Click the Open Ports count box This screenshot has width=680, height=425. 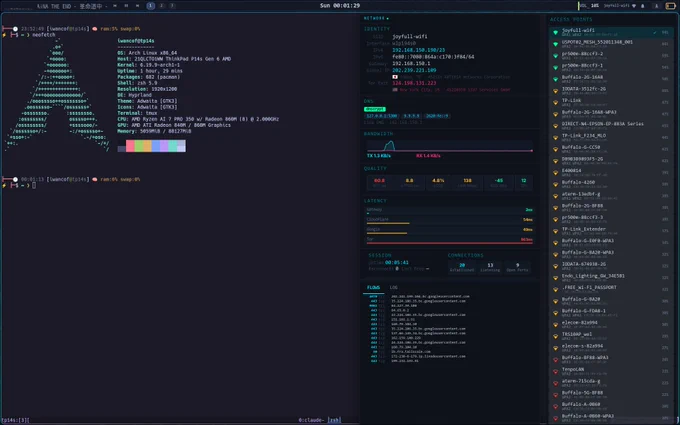[x=517, y=267]
